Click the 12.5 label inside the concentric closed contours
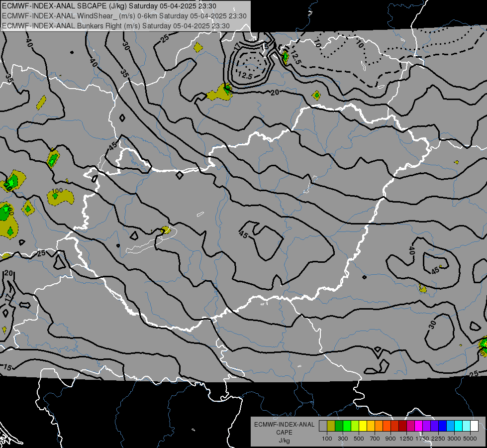Screen dimensions: 487x448 click(x=245, y=75)
